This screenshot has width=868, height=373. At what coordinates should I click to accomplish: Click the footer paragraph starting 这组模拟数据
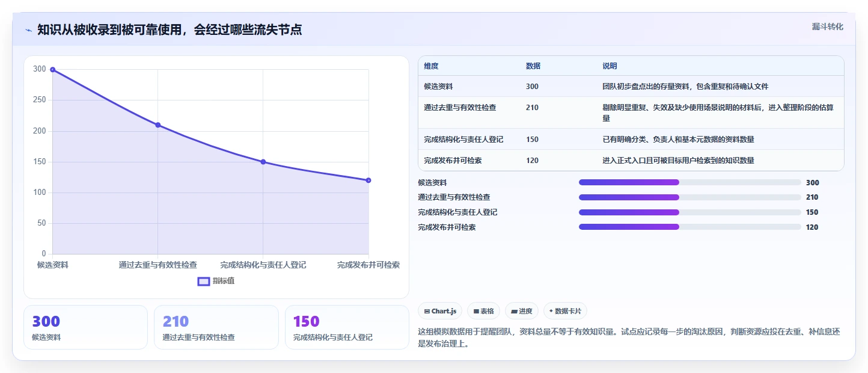tap(628, 338)
